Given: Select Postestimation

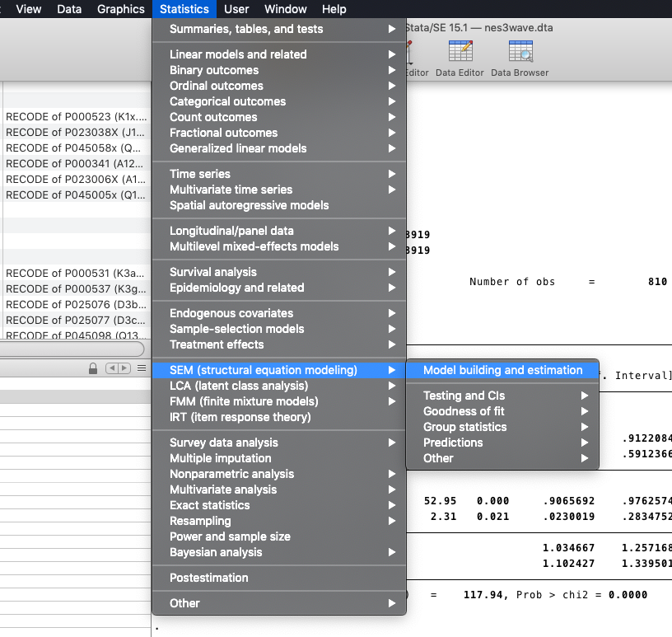Looking at the screenshot, I should (x=279, y=578).
